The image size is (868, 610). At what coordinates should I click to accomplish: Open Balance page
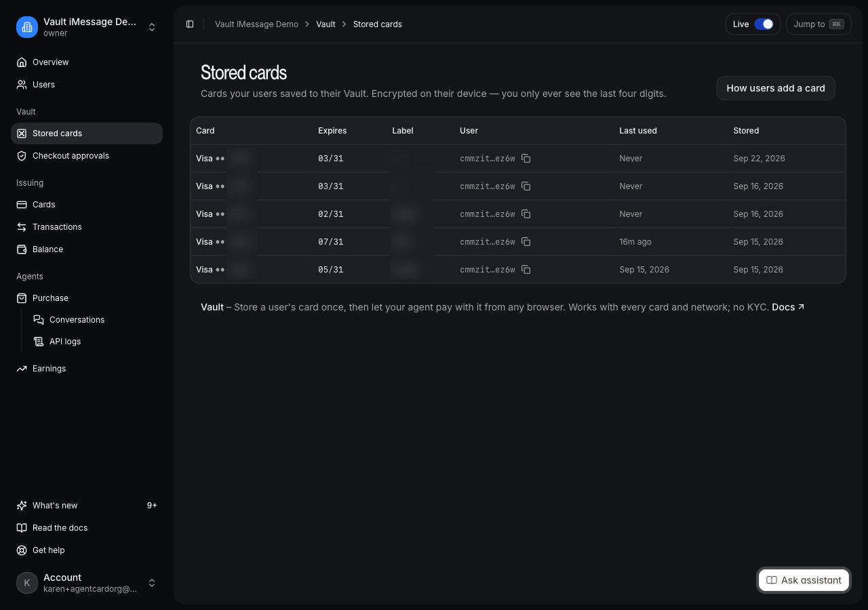(x=87, y=249)
